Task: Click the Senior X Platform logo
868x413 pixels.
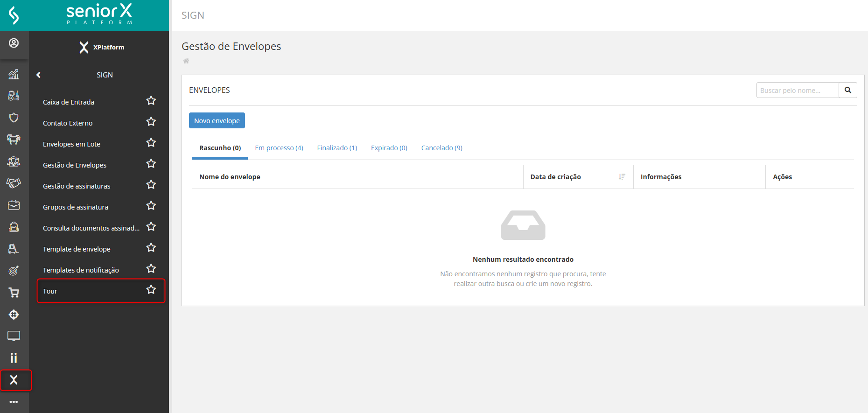Action: click(x=99, y=14)
